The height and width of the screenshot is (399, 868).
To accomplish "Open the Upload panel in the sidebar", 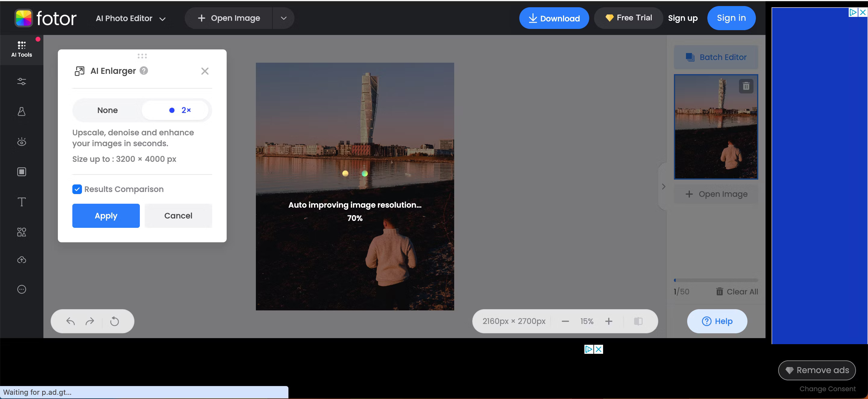I will coord(22,259).
